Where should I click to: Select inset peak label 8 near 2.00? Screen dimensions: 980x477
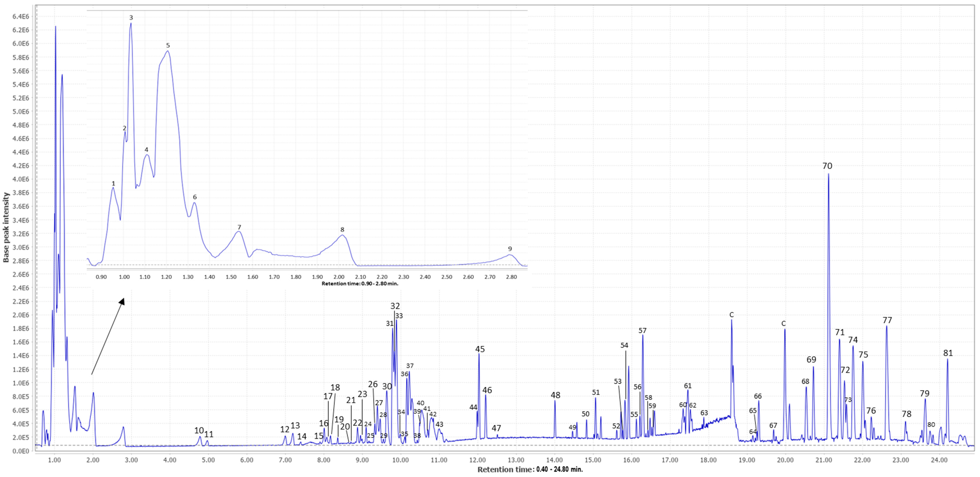(x=342, y=229)
